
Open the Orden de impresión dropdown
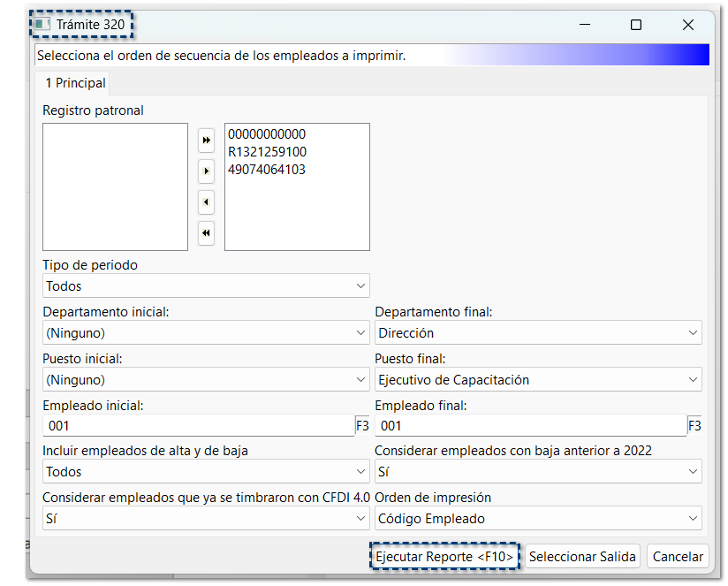(x=538, y=518)
